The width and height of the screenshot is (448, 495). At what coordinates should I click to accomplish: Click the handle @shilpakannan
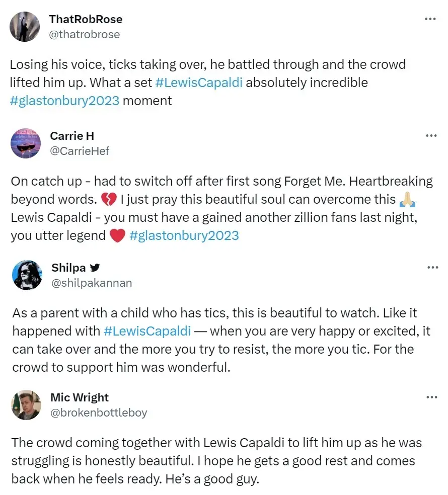[x=91, y=283]
